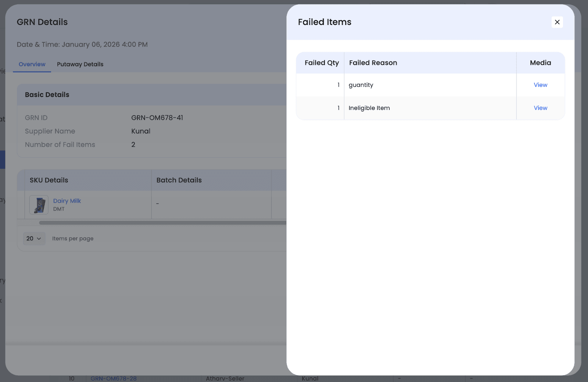Expand the 20 items per page dropdown

coord(34,239)
